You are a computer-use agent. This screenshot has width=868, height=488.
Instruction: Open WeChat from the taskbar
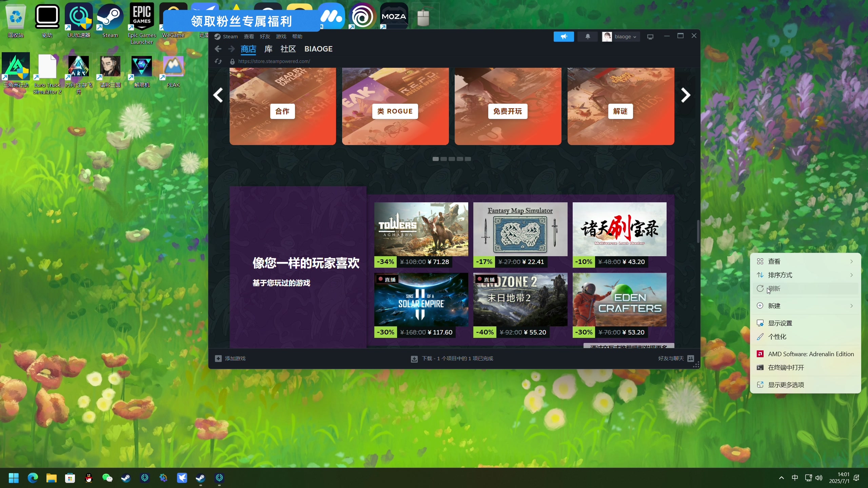tap(107, 478)
